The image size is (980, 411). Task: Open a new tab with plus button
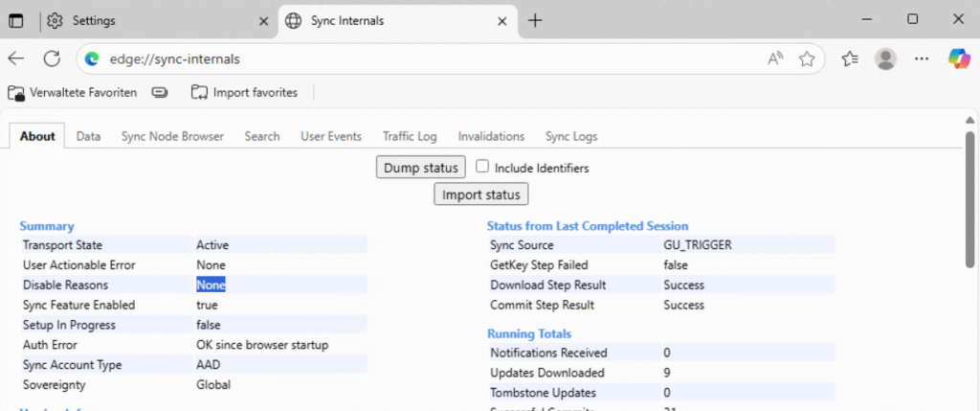535,20
